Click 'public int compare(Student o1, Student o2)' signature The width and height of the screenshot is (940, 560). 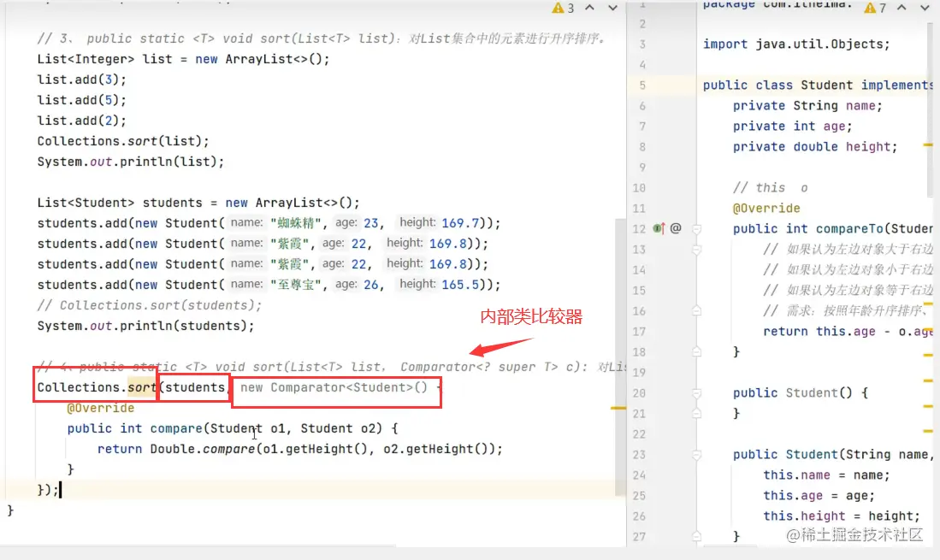(232, 428)
